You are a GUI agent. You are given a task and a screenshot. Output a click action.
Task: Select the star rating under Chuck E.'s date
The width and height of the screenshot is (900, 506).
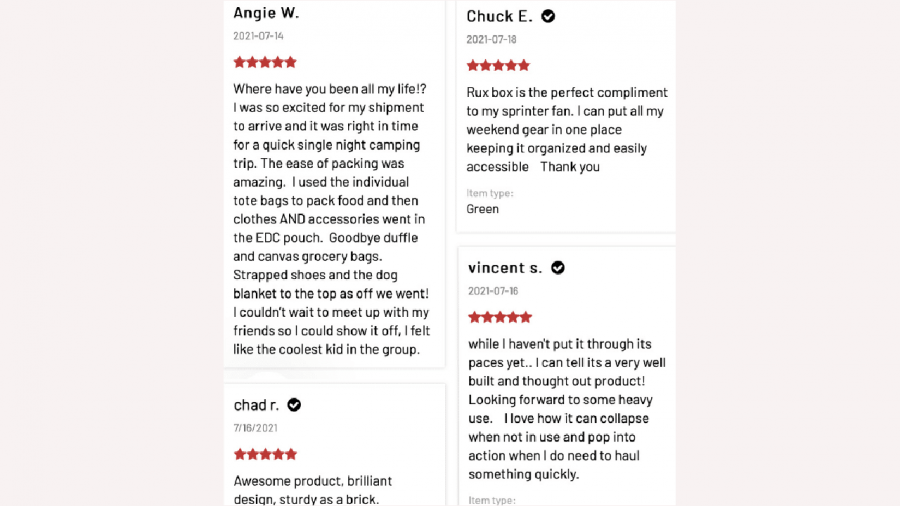(x=498, y=65)
